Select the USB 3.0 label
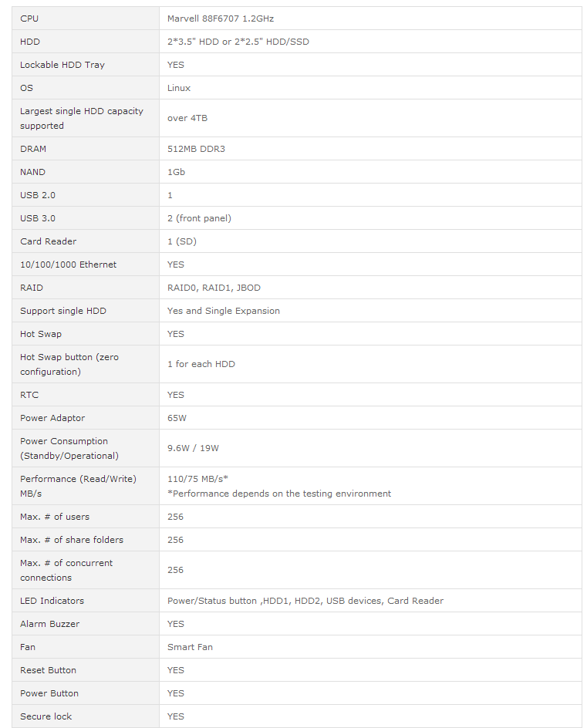The width and height of the screenshot is (587, 728). [38, 218]
